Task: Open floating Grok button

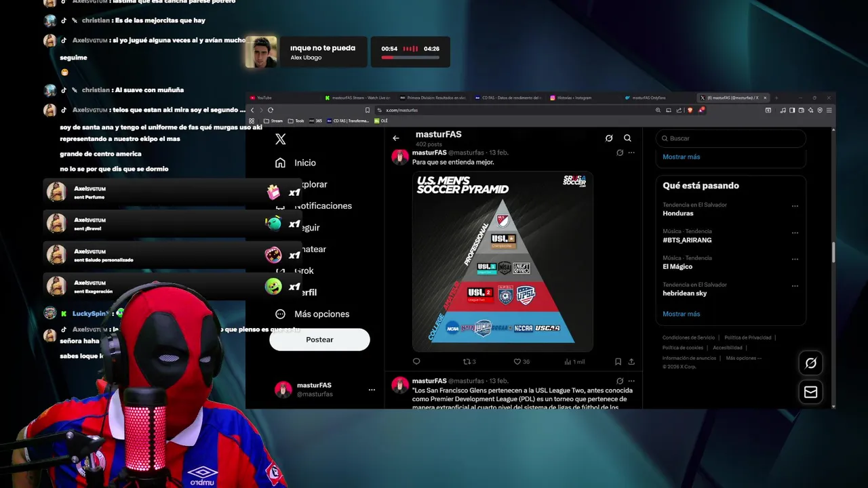Action: tap(810, 363)
